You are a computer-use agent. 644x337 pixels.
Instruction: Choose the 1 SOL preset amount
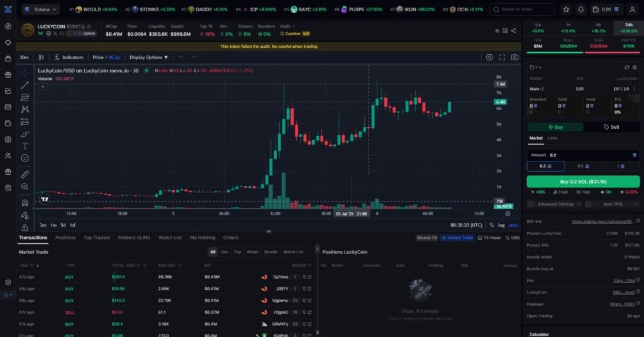pos(620,166)
